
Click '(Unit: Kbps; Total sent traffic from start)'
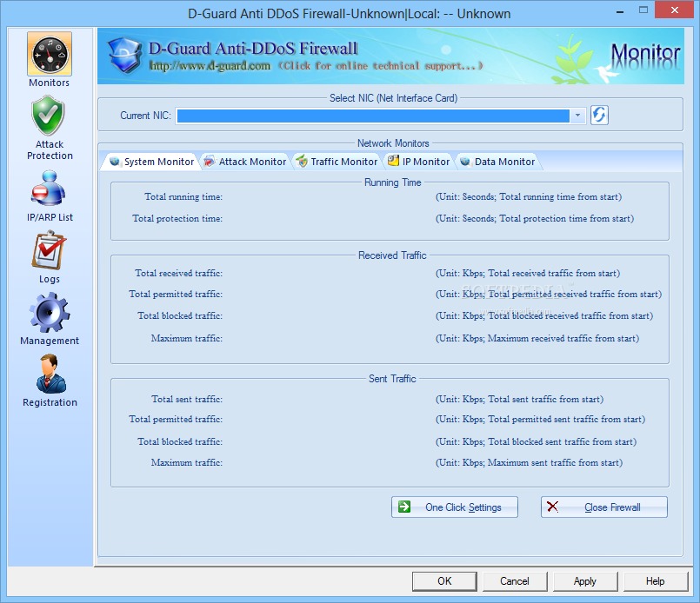pyautogui.click(x=520, y=399)
